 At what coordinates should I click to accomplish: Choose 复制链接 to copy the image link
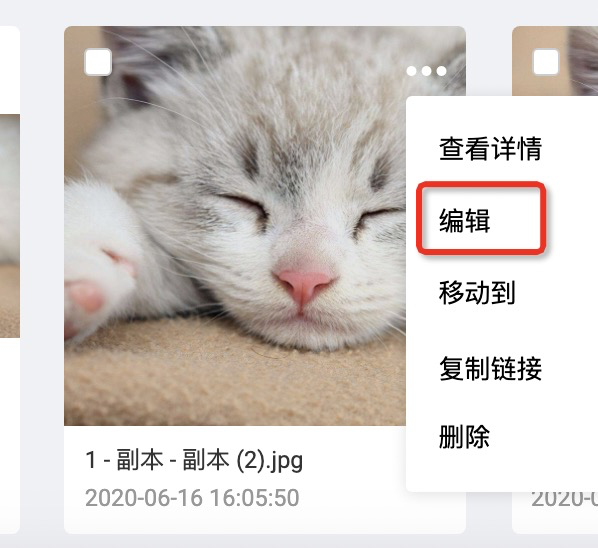(490, 368)
